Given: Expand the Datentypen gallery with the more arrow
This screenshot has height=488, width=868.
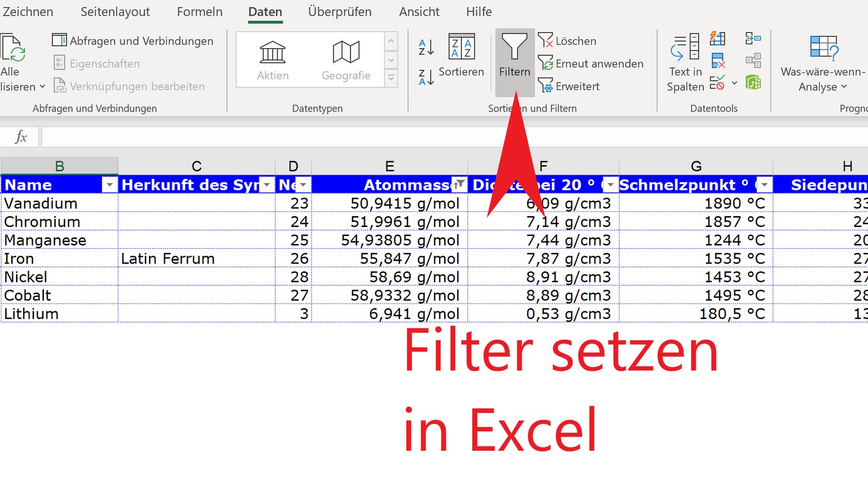Looking at the screenshot, I should point(391,78).
